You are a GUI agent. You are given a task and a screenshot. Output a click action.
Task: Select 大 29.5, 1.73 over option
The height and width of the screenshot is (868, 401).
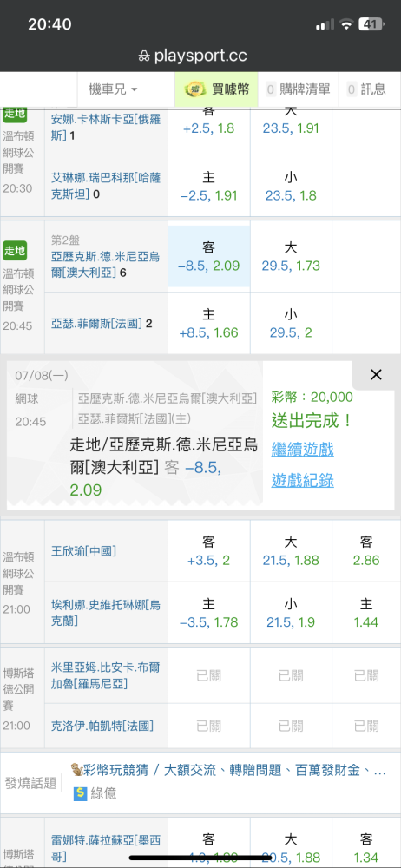[x=291, y=257]
